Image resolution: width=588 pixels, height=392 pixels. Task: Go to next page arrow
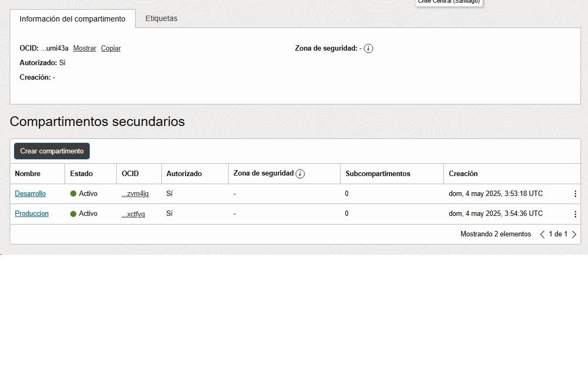pyautogui.click(x=574, y=234)
